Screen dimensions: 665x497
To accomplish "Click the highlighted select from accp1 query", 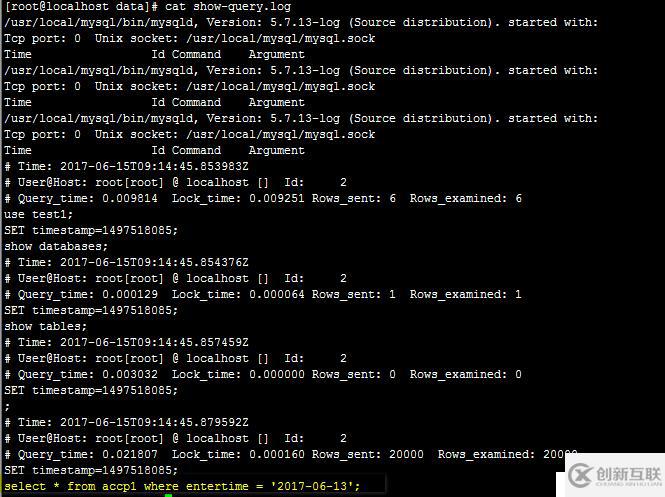I will 182,486.
